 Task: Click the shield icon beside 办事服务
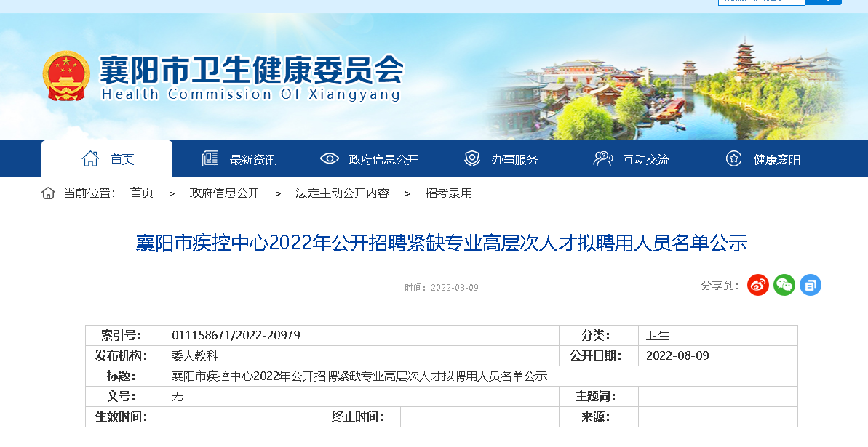coord(471,158)
